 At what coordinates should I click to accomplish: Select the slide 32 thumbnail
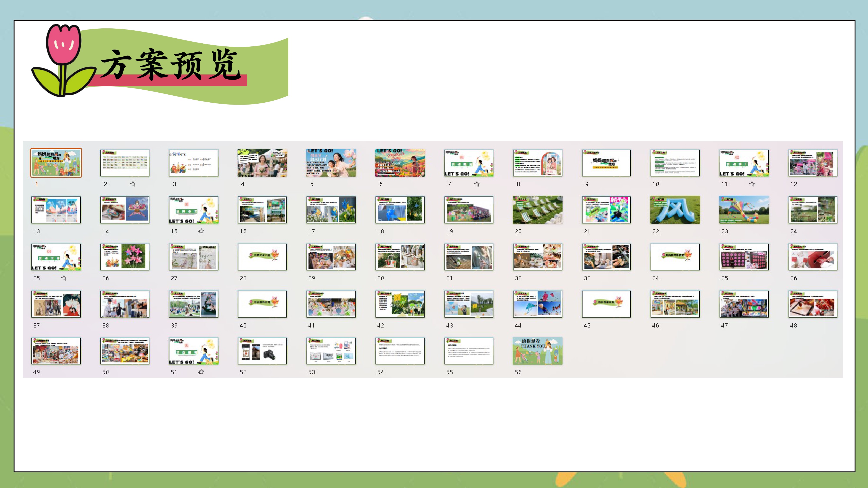[537, 257]
